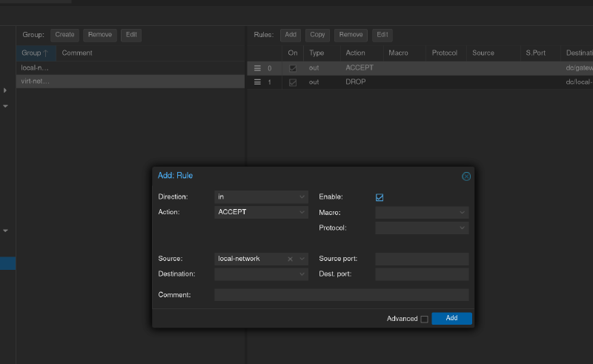
Task: Click the Create group button
Action: (64, 35)
